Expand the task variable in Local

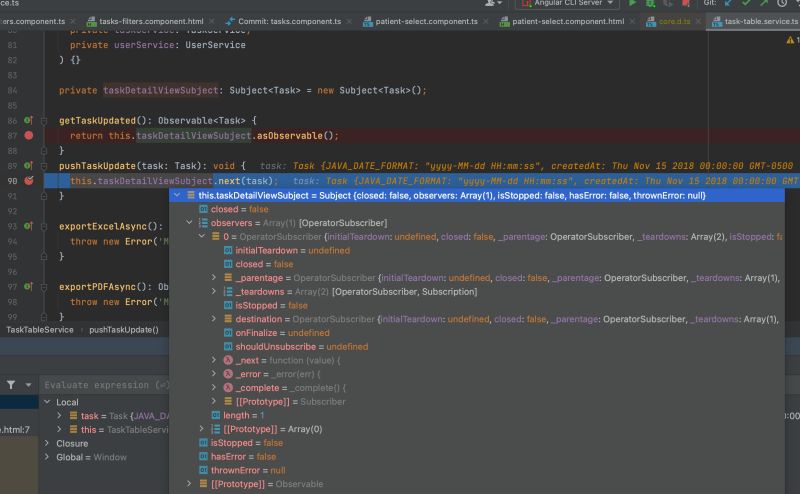click(x=59, y=416)
